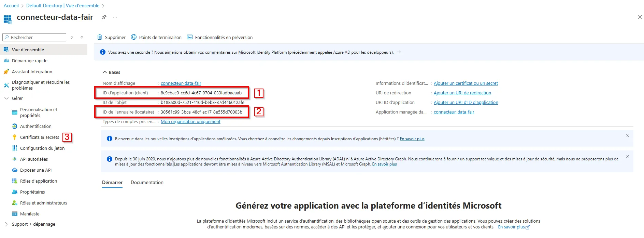Open the Application managée connecteur-data-fair link
The height and width of the screenshot is (238, 644).
tap(454, 112)
